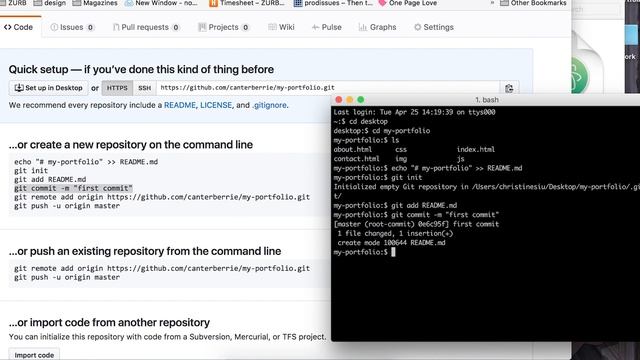
Task: Click 'Last login' line in terminal
Action: tap(414, 112)
